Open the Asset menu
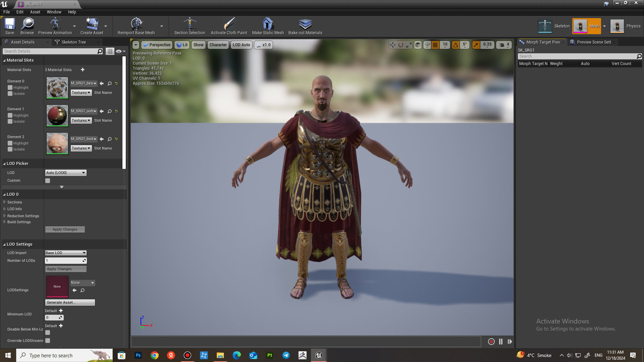This screenshot has height=362, width=644. 35,12
